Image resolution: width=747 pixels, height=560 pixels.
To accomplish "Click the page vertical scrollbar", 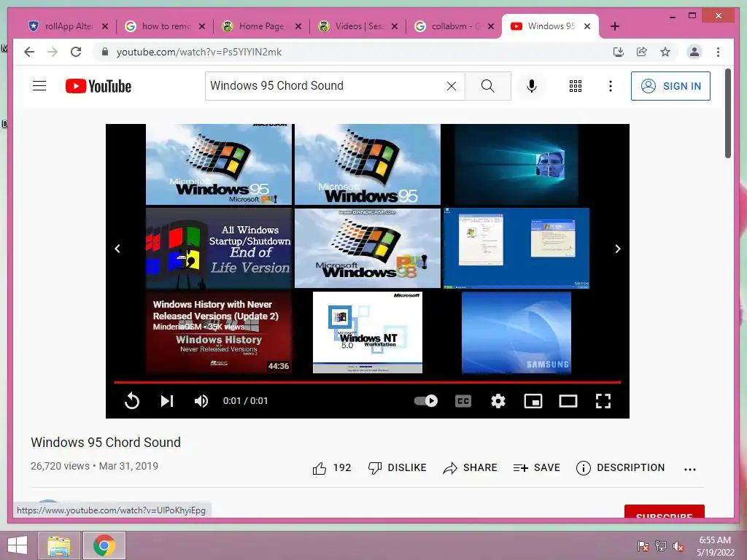I will 728,113.
